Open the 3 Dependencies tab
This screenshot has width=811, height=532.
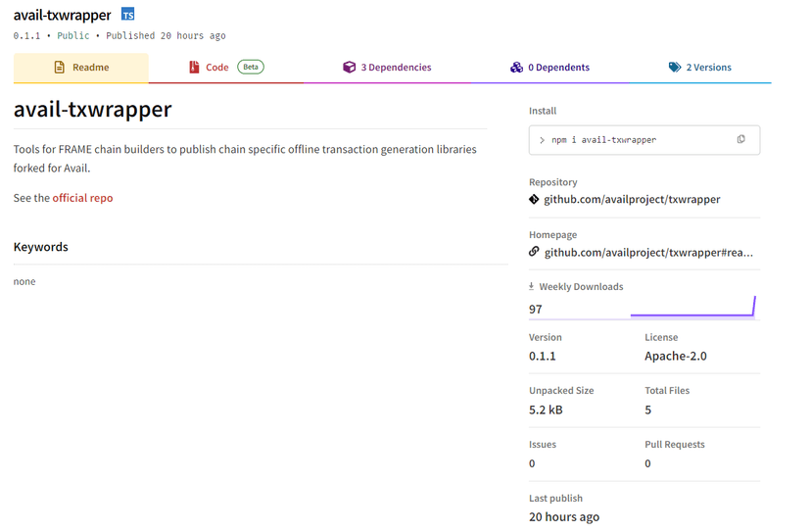[x=387, y=68]
